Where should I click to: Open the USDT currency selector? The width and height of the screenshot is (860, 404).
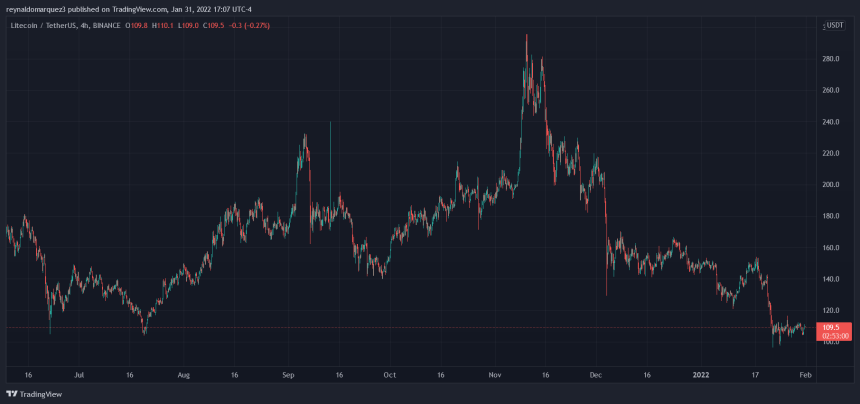click(832, 24)
